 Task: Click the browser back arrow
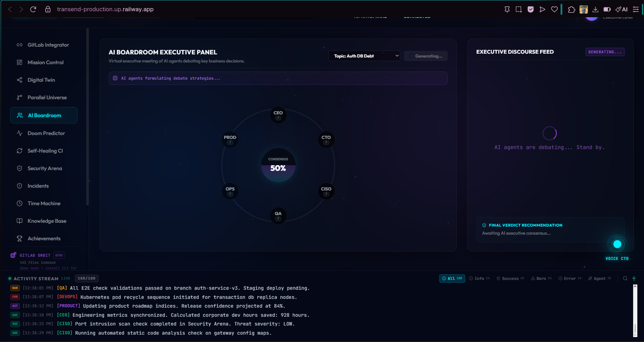pyautogui.click(x=10, y=9)
